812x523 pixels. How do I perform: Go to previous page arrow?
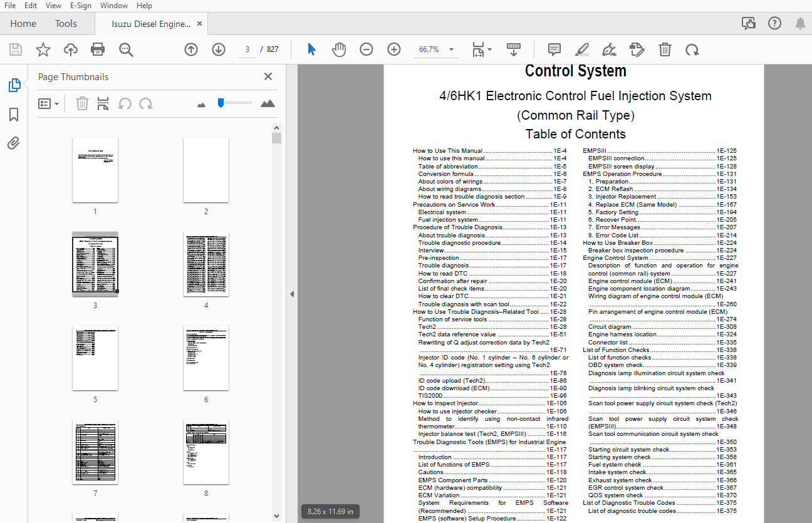pyautogui.click(x=191, y=49)
